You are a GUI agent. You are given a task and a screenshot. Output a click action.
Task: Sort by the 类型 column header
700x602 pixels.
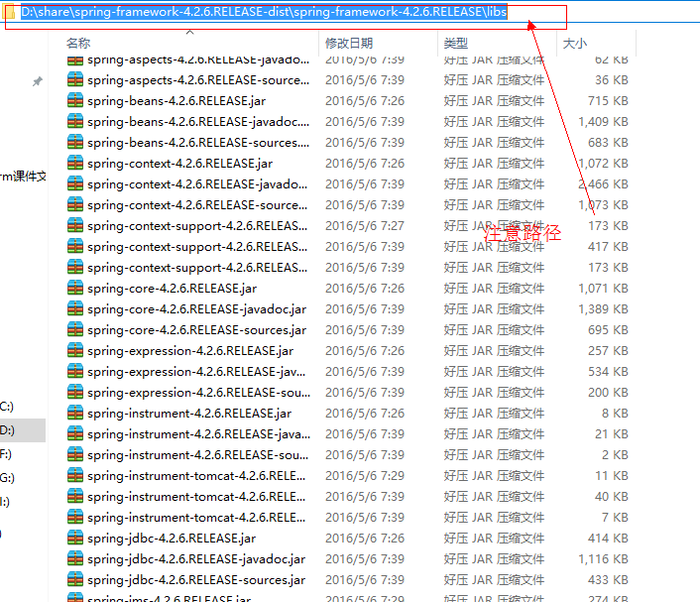click(456, 44)
